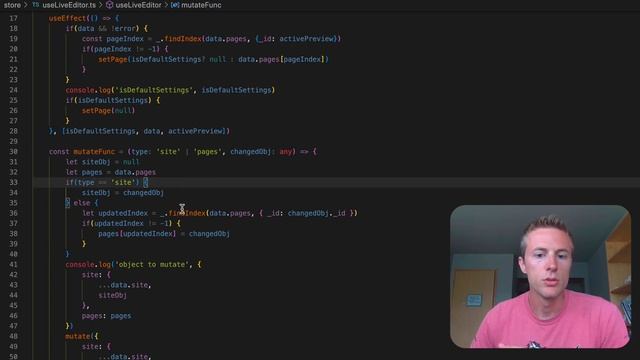Expand the chevron after 'store' breadcrumb
Screen dimensions: 640x360
[x=25, y=5]
